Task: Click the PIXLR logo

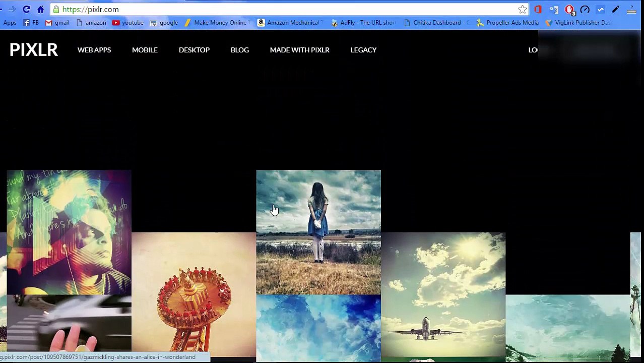Action: [x=34, y=50]
